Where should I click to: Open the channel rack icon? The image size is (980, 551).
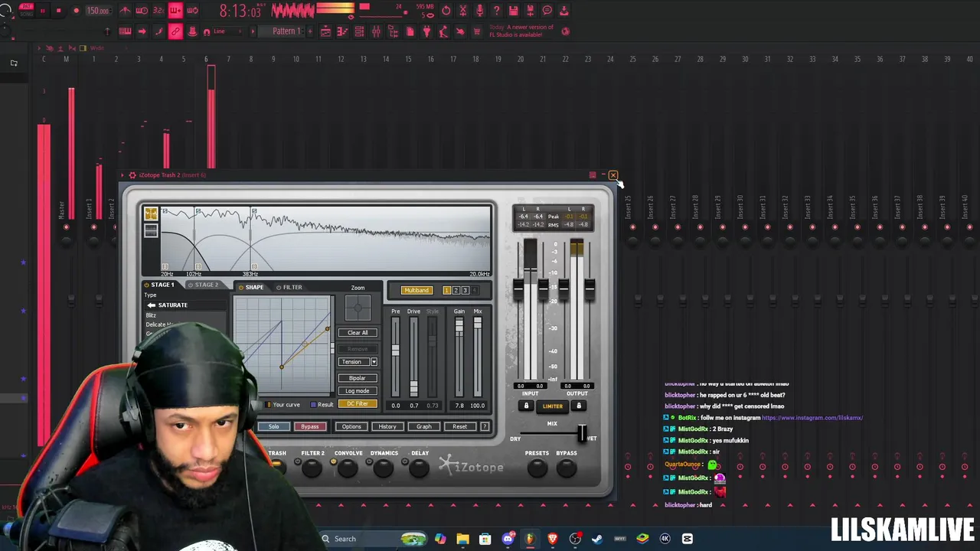(360, 31)
